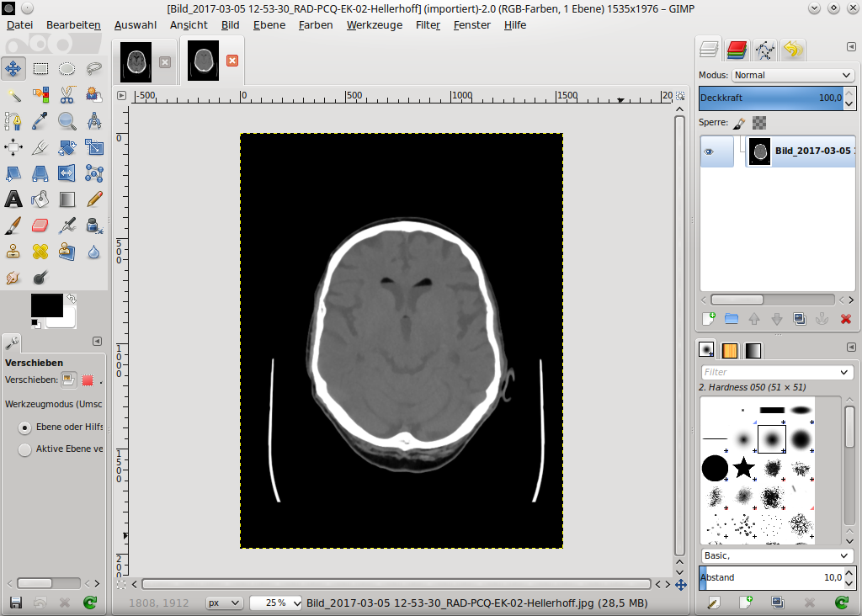Open image menu triangle at ruler corner
This screenshot has height=616, width=862.
point(121,96)
